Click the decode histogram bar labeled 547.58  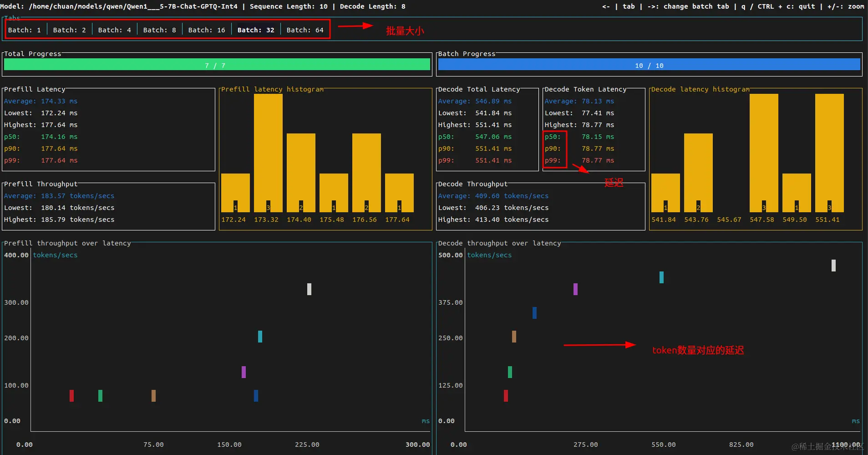click(x=764, y=153)
